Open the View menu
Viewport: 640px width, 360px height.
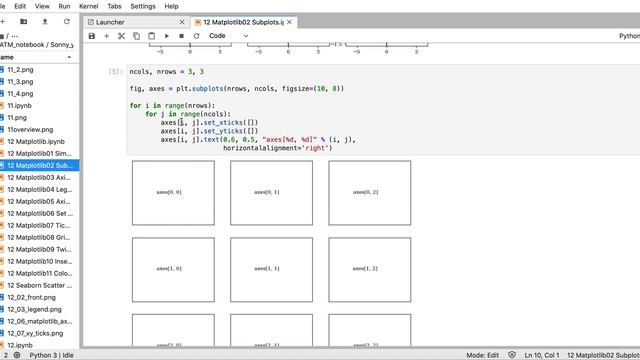[42, 6]
